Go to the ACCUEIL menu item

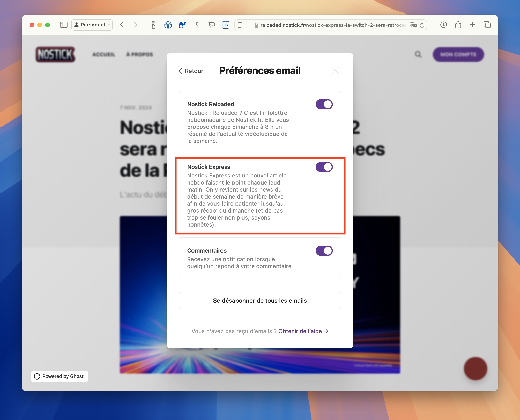pos(104,54)
